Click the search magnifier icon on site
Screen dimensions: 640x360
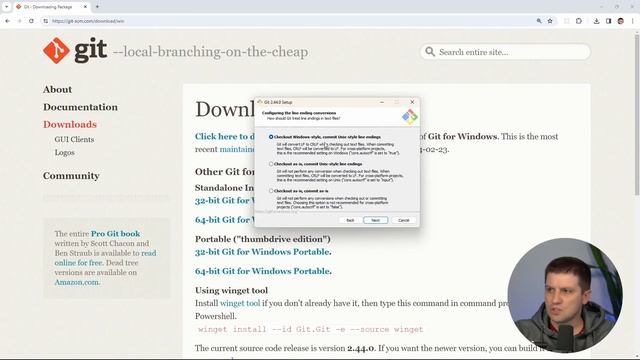430,52
